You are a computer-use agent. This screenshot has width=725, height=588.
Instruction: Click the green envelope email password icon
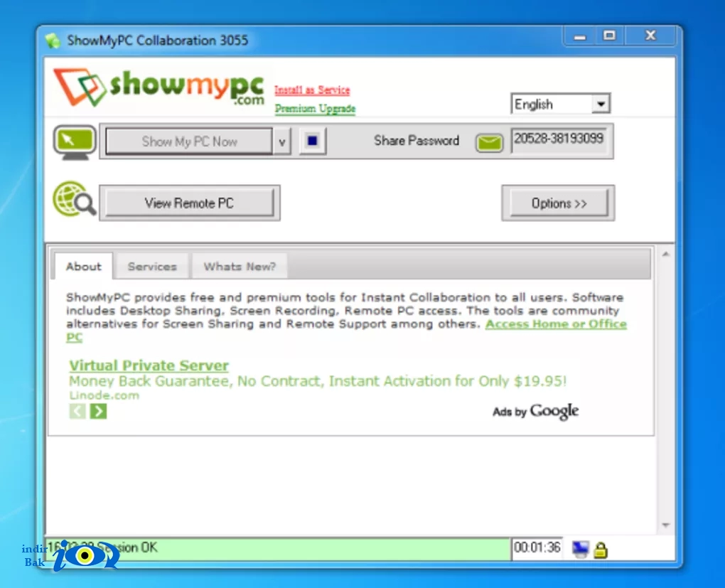coord(489,142)
